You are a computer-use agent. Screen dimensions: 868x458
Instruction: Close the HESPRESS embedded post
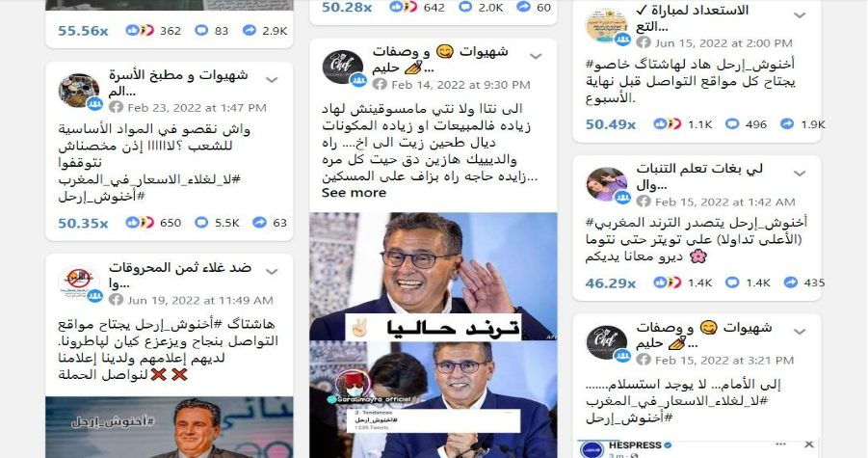click(x=809, y=445)
